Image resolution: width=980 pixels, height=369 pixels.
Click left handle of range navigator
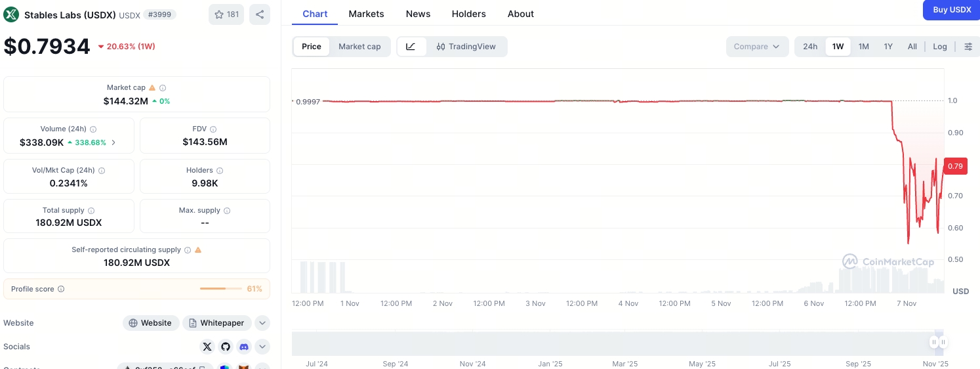coord(933,342)
